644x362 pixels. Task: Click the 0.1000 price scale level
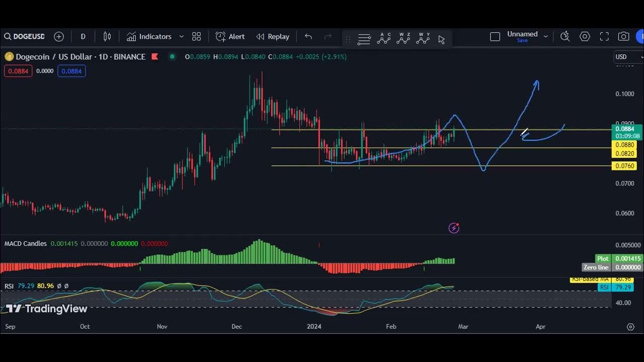tap(624, 94)
